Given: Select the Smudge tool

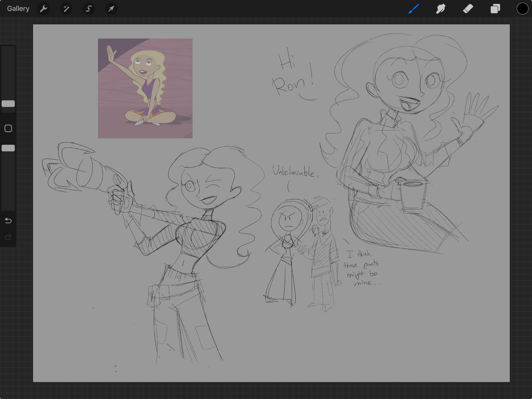Looking at the screenshot, I should (441, 9).
